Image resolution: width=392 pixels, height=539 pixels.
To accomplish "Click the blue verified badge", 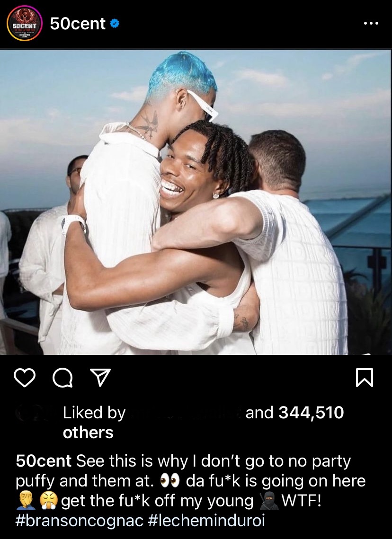I will (x=115, y=23).
